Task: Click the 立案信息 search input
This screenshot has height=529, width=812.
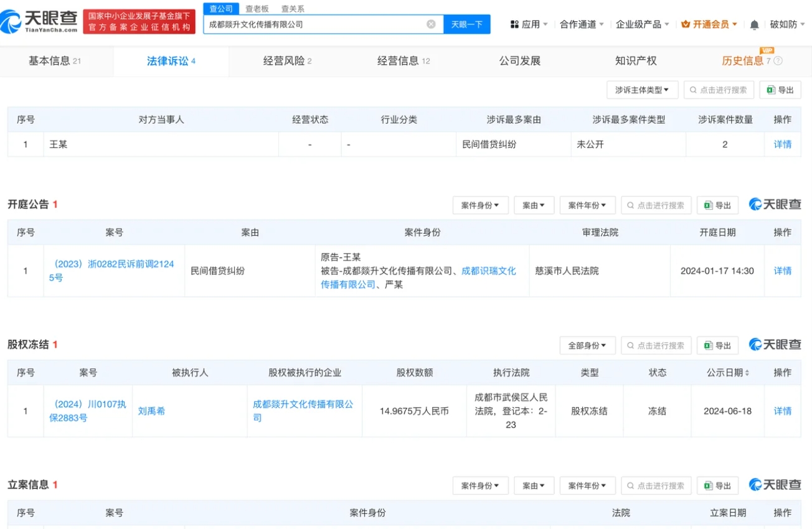Action: point(656,485)
